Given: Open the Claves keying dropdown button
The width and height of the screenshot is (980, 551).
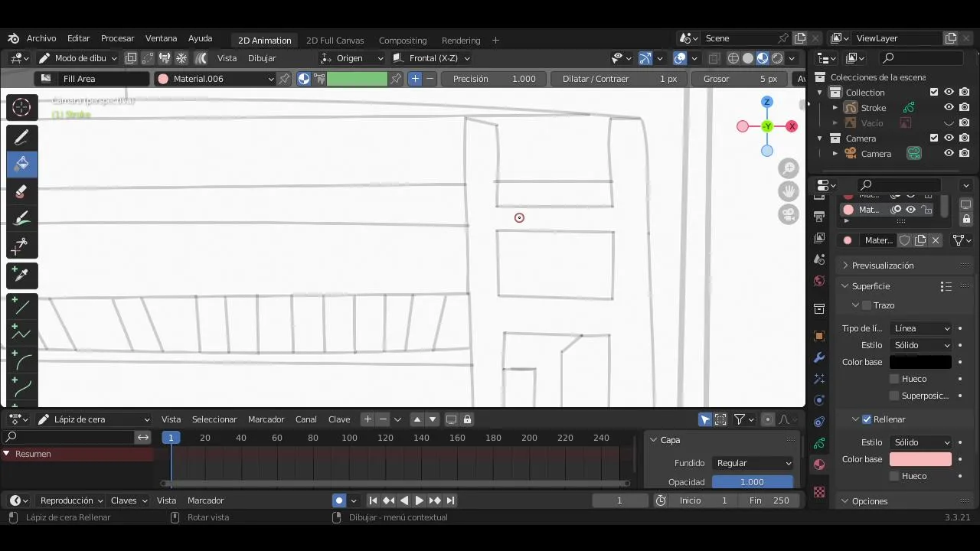Looking at the screenshot, I should 129,500.
